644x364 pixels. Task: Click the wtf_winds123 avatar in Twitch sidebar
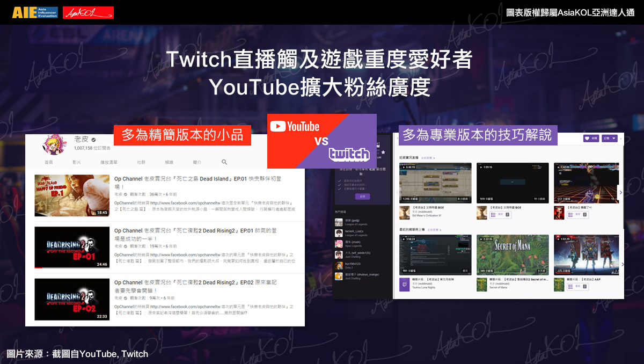click(339, 254)
